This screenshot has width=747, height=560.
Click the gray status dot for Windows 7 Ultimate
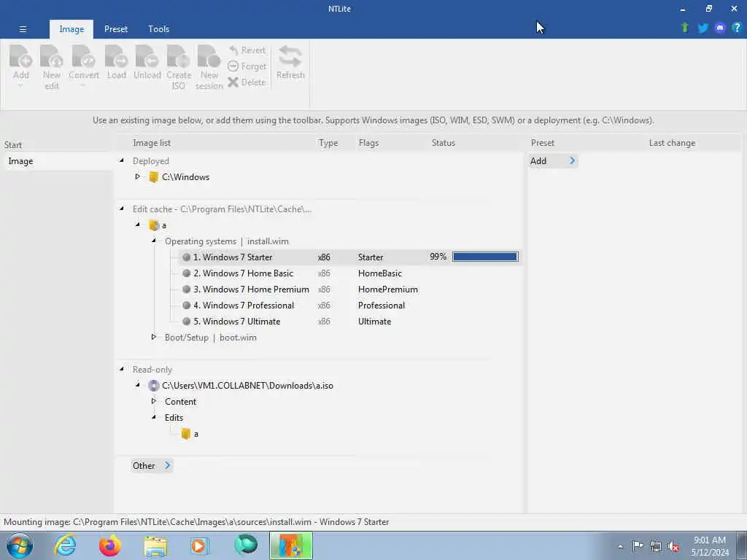(187, 322)
